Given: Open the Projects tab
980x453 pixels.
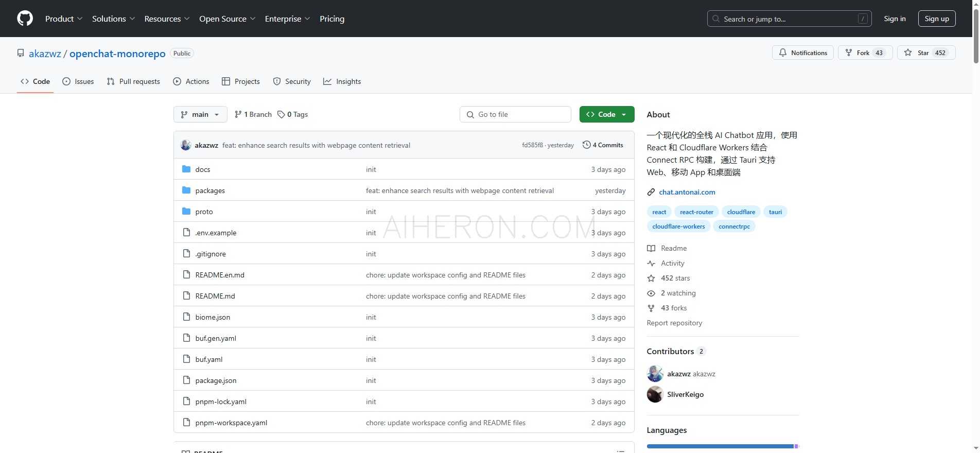Looking at the screenshot, I should [x=241, y=81].
